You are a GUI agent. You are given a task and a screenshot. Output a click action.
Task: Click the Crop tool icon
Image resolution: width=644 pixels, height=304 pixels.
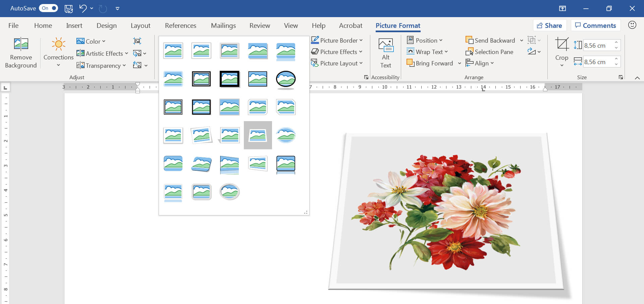tap(561, 44)
